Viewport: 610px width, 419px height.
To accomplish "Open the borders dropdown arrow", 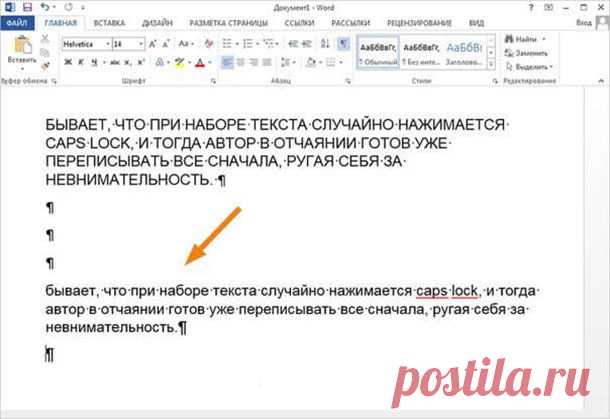I will pyautogui.click(x=341, y=62).
